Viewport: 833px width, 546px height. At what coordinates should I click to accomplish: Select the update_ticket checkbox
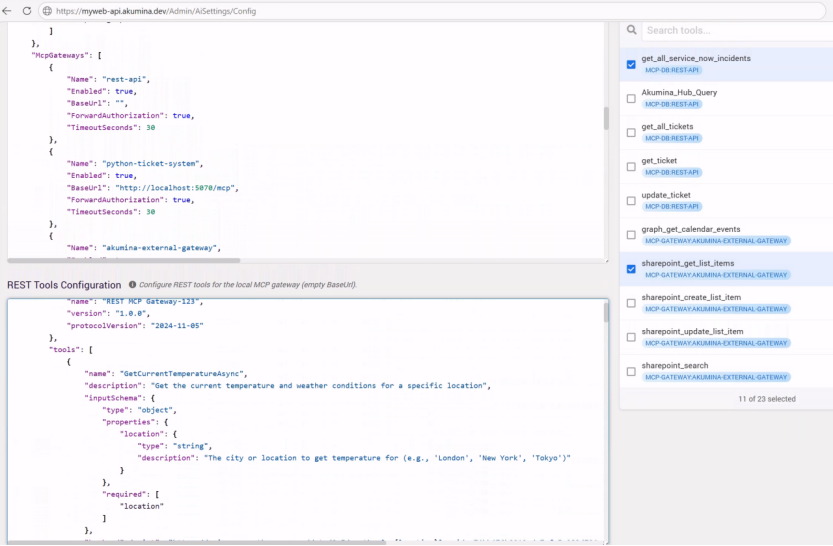point(631,201)
